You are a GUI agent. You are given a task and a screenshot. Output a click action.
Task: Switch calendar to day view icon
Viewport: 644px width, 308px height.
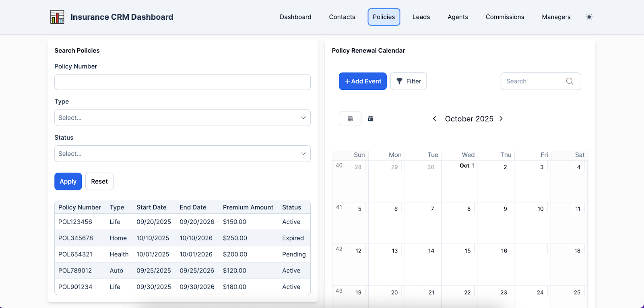coord(371,119)
